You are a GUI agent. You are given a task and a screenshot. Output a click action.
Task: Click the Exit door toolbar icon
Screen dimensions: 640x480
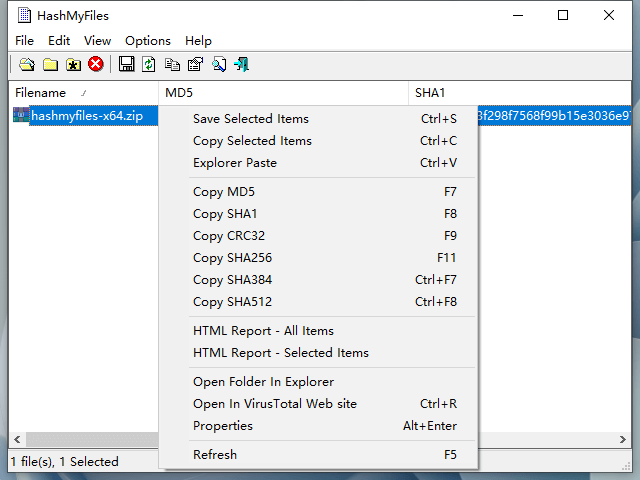[x=242, y=64]
